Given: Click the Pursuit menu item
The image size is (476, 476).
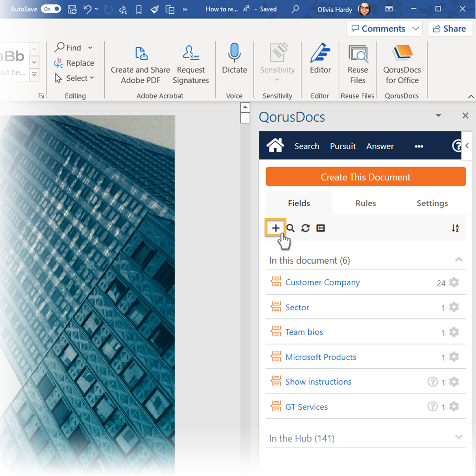Looking at the screenshot, I should coord(343,146).
